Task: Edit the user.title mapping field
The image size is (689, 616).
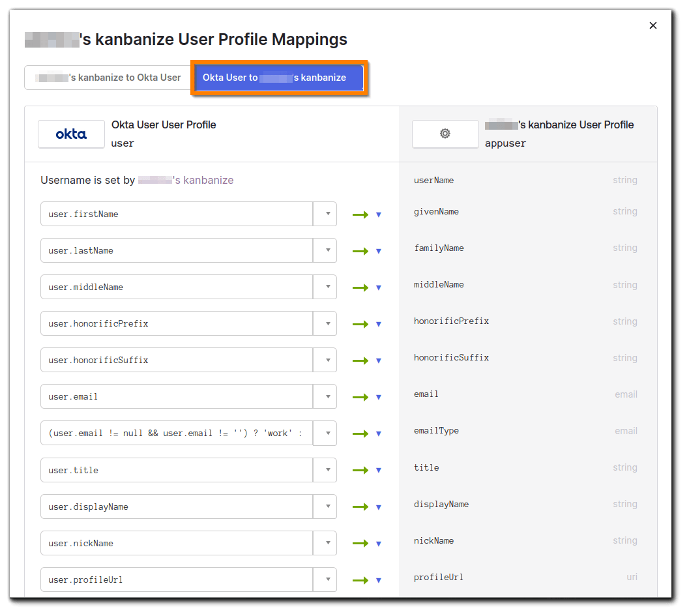Action: click(177, 470)
